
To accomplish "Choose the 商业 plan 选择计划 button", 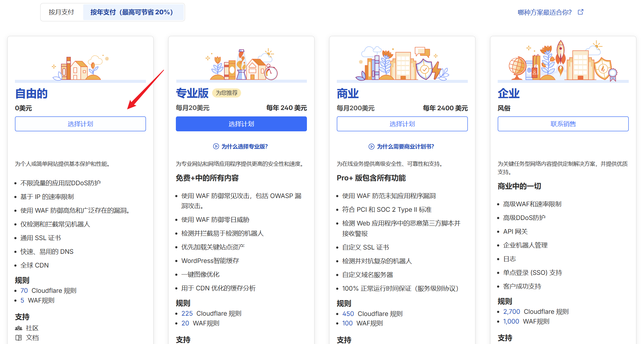I will click(402, 124).
